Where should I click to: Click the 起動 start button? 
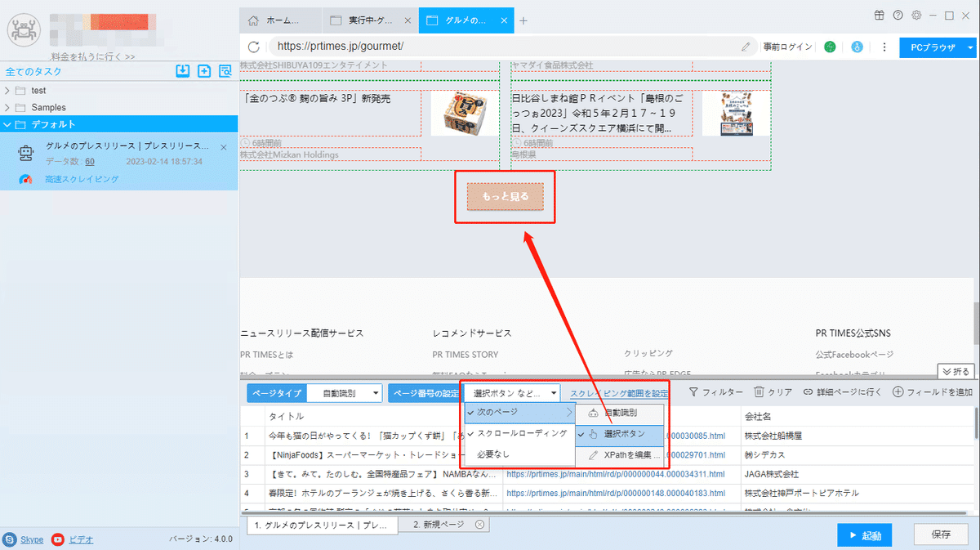(864, 535)
